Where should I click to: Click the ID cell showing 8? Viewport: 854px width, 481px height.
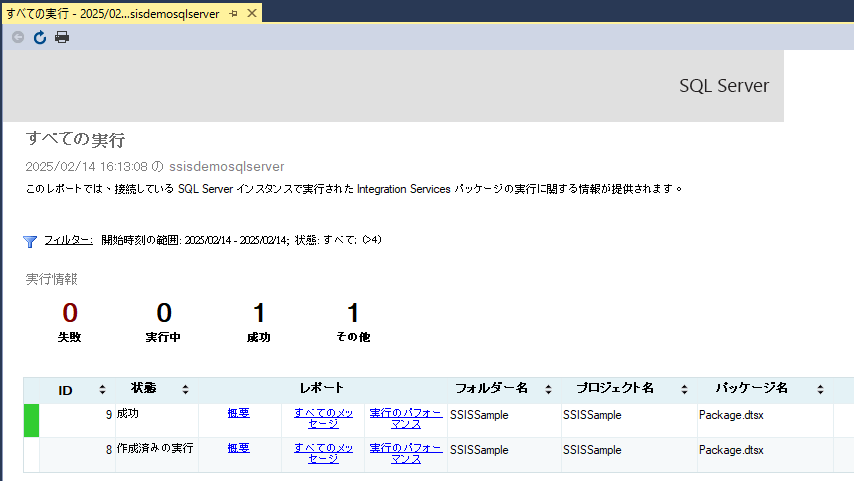point(77,455)
